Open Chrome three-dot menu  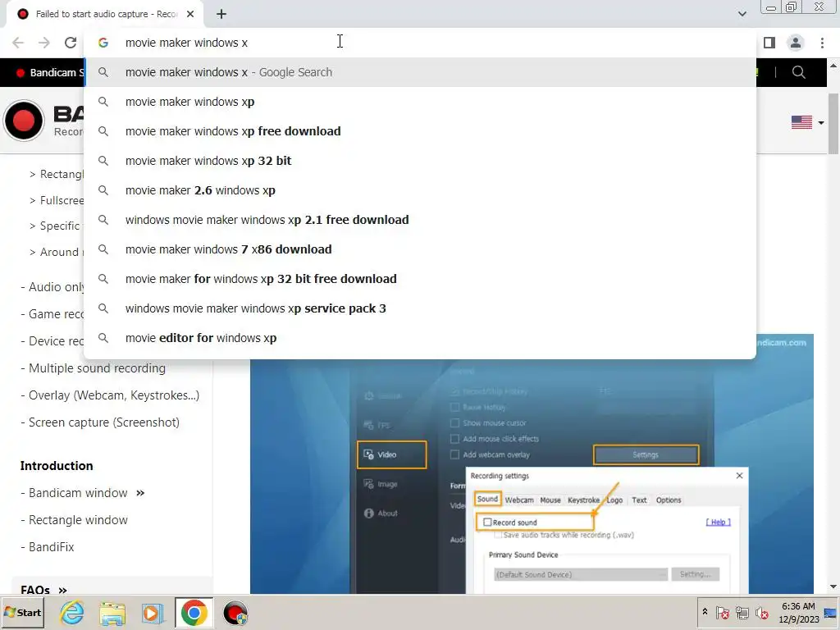(x=822, y=43)
